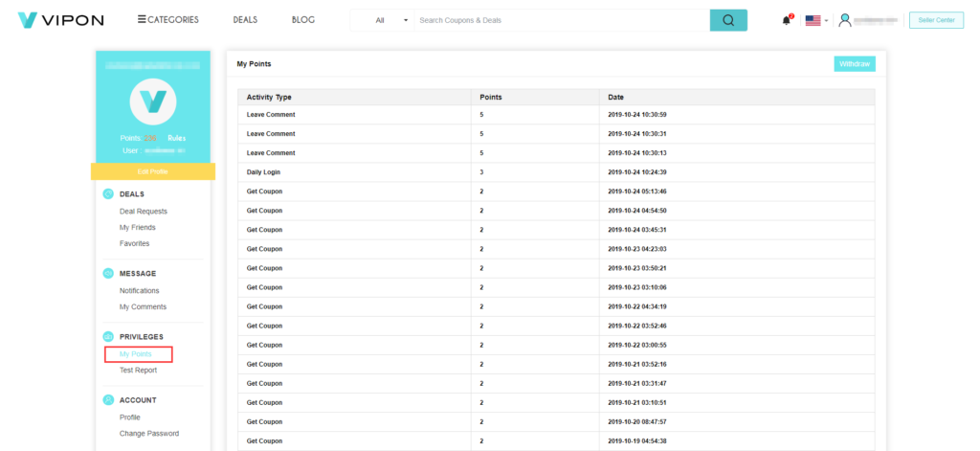This screenshot has width=980, height=451.
Task: Click the user account avatar icon
Action: (844, 20)
